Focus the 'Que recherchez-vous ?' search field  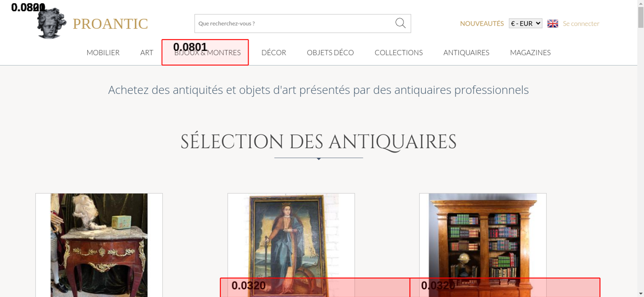coord(295,23)
